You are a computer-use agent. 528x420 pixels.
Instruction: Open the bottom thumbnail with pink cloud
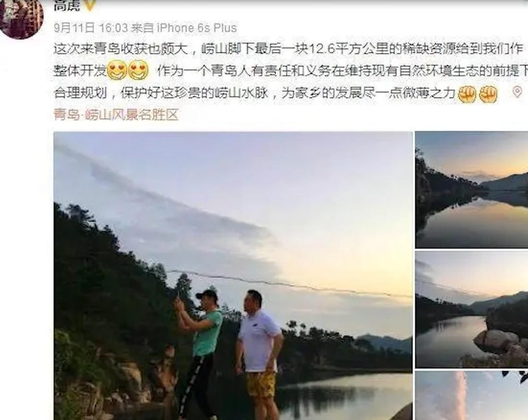[x=472, y=395]
